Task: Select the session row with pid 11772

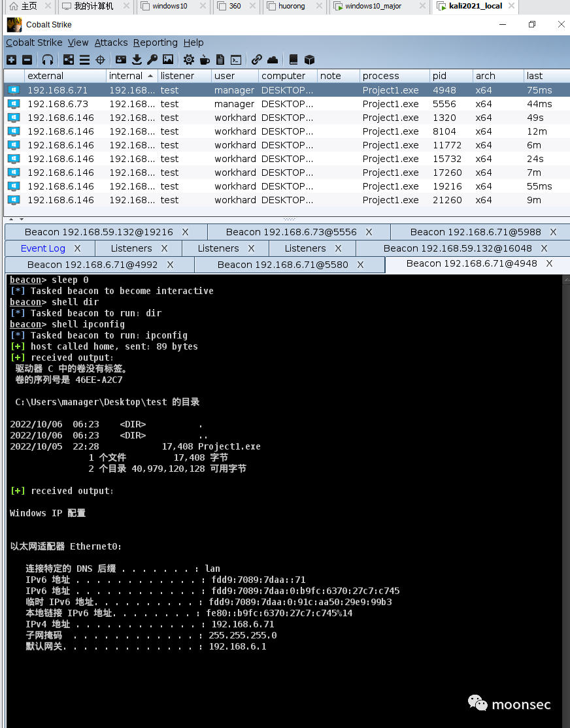Action: click(286, 145)
